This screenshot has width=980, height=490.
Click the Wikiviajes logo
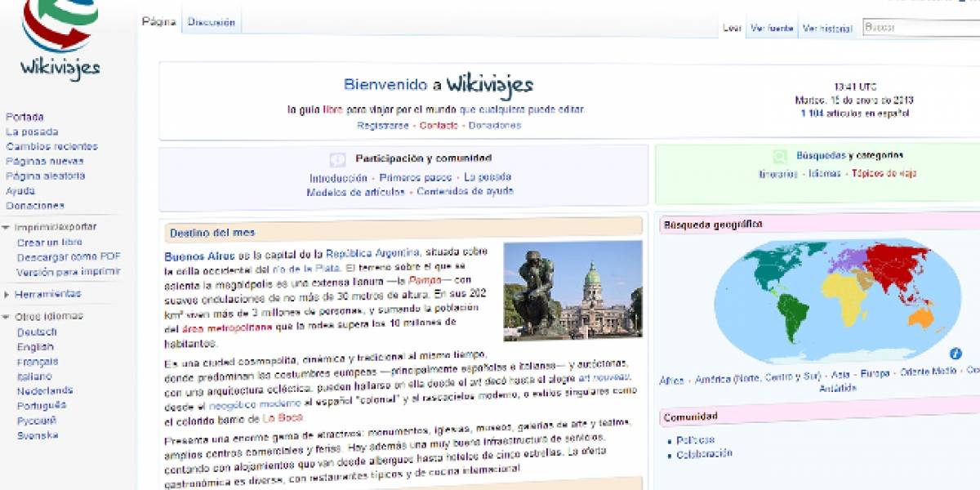point(60,38)
